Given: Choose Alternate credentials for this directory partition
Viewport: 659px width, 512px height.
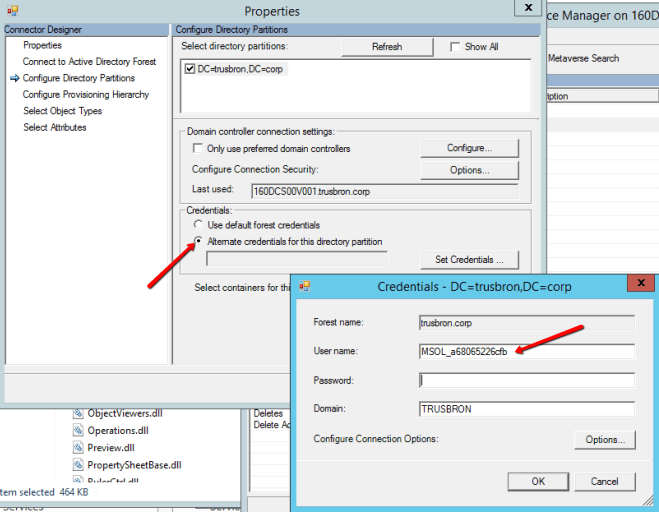Looking at the screenshot, I should tap(198, 242).
